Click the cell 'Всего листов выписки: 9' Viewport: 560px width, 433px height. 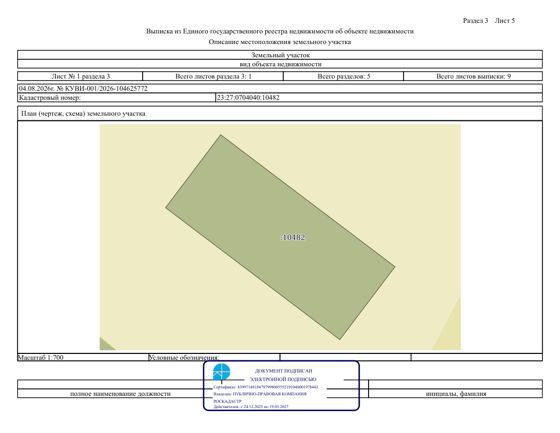pyautogui.click(x=473, y=76)
